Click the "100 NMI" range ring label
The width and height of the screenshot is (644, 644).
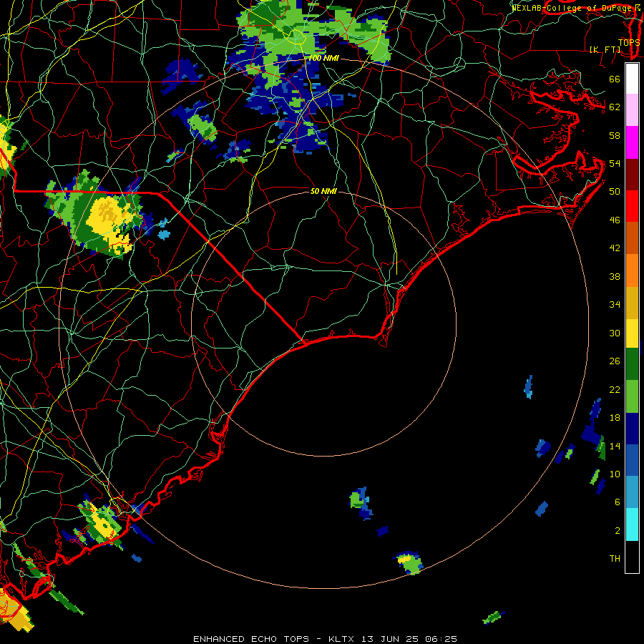point(323,59)
